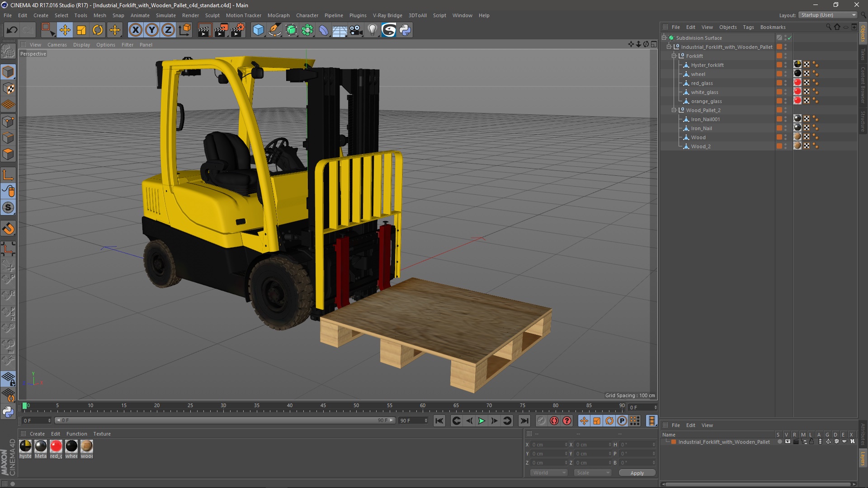Toggle visibility dots for Iron_Nail object
The image size is (868, 488).
(786, 128)
